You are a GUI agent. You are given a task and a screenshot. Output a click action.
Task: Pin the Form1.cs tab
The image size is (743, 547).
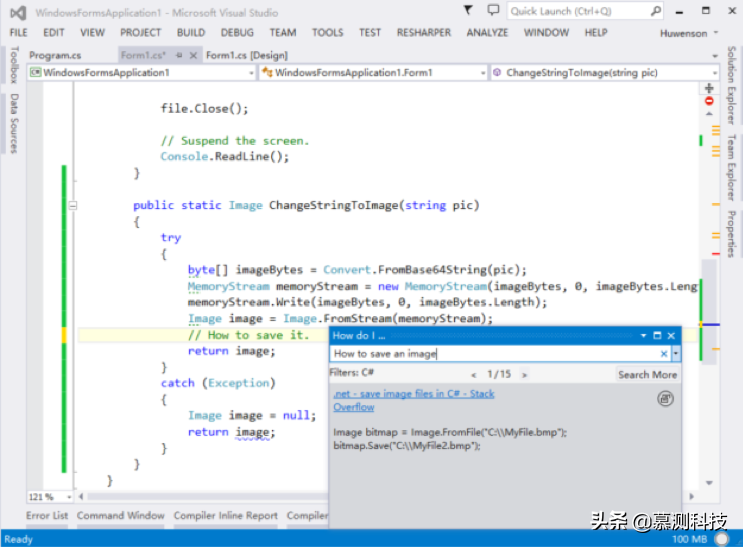179,55
